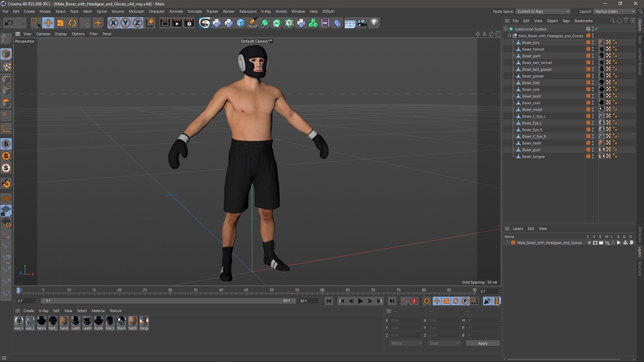The height and width of the screenshot is (362, 644).
Task: Click the Axis L-shaped tool icon
Action: [x=6, y=128]
